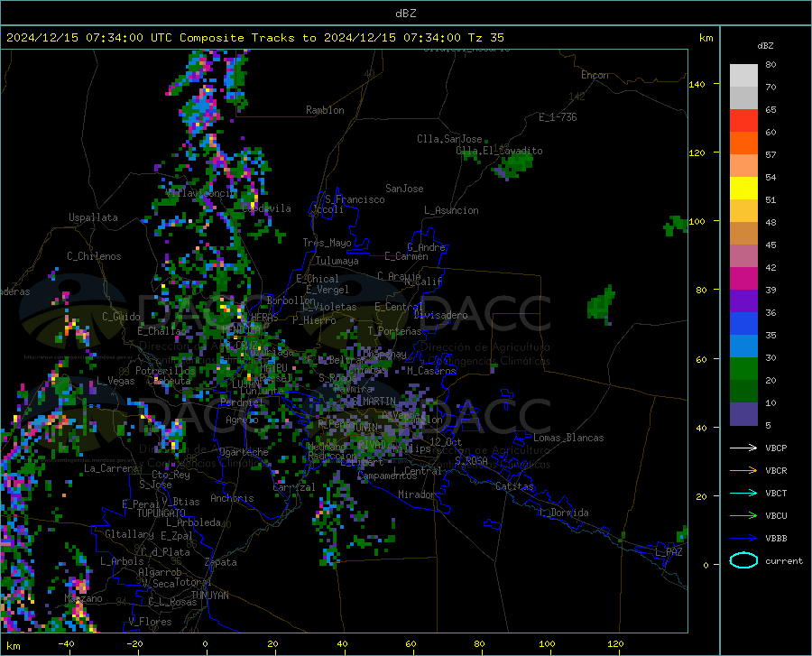812x656 pixels.
Task: Click the S_Francisco place label
Action: click(x=355, y=199)
